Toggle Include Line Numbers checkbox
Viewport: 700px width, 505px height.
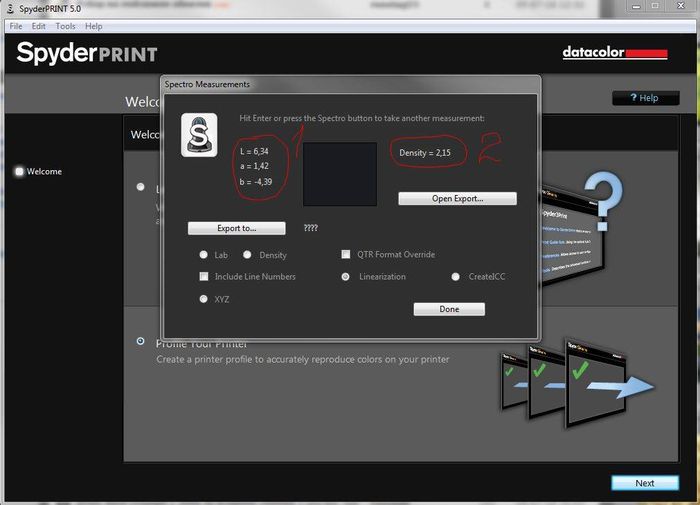(204, 276)
